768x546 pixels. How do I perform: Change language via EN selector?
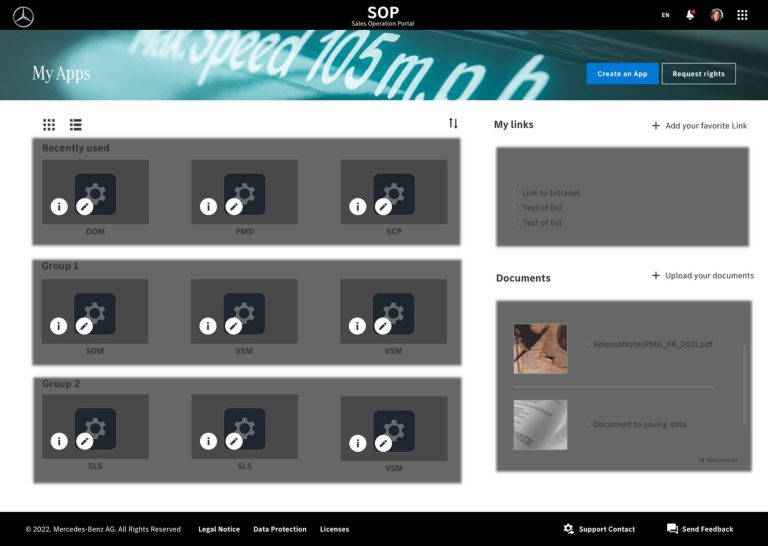click(x=665, y=15)
